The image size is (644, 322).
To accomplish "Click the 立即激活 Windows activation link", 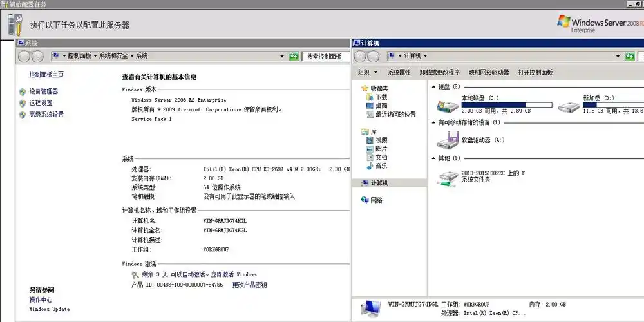I will (x=234, y=274).
